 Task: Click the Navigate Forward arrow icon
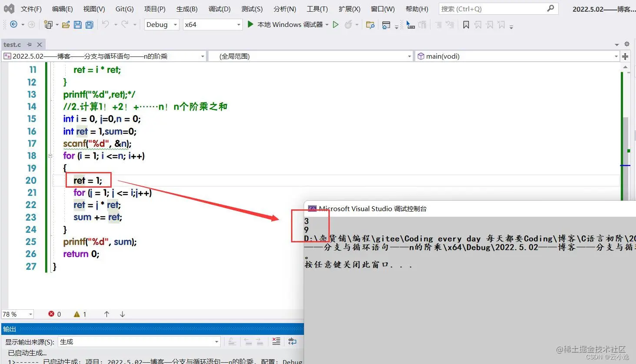point(31,24)
